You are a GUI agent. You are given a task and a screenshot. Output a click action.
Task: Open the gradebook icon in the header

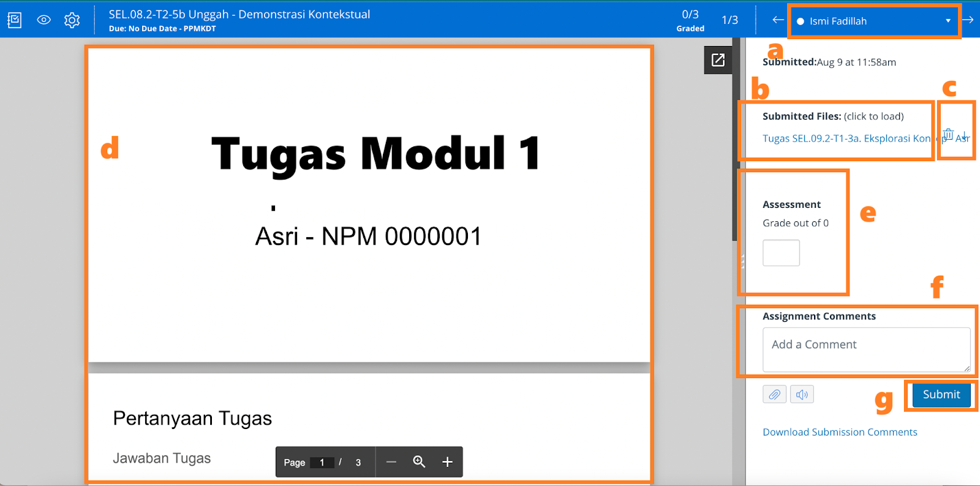[x=15, y=20]
